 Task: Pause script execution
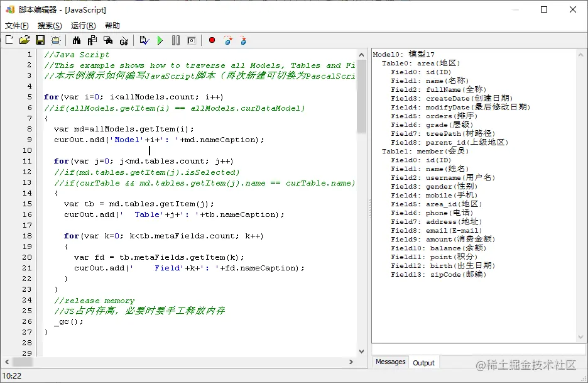tap(175, 40)
